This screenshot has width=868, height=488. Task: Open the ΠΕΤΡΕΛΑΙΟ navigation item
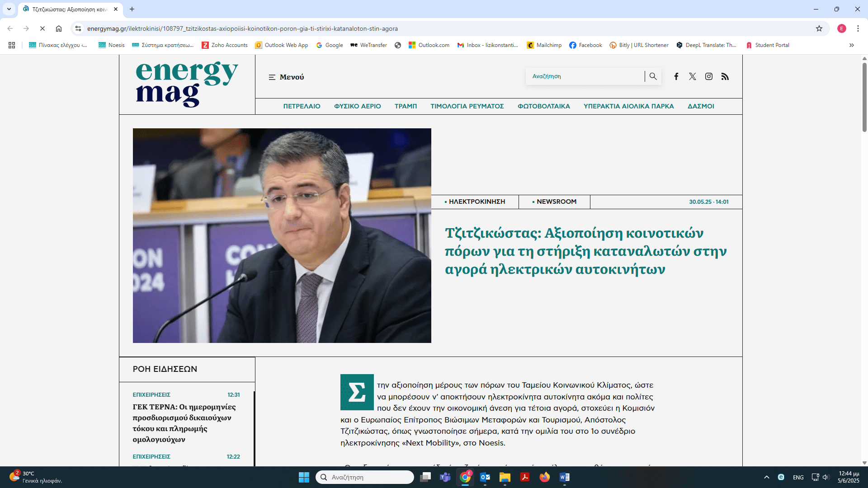click(x=302, y=106)
